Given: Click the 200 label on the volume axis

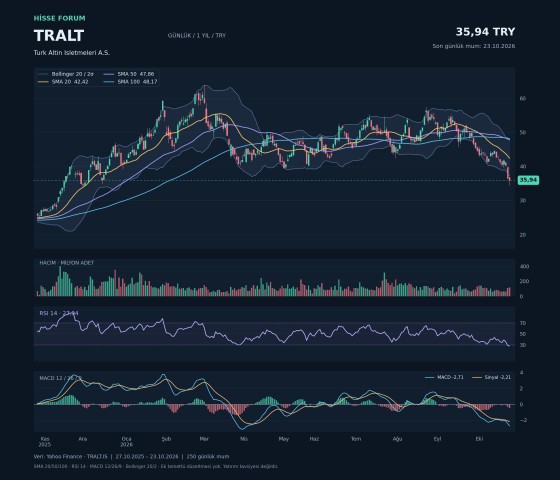Looking at the screenshot, I should [x=525, y=281].
